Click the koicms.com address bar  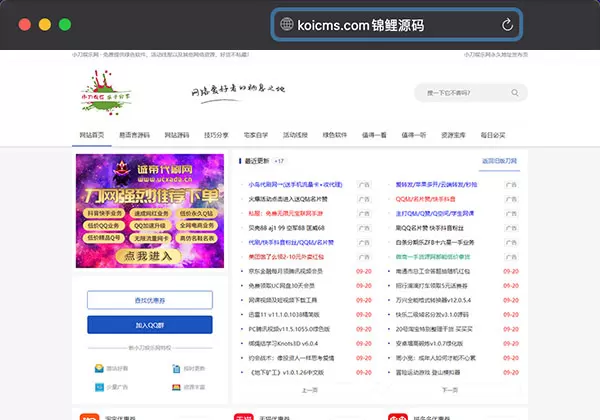tap(397, 25)
